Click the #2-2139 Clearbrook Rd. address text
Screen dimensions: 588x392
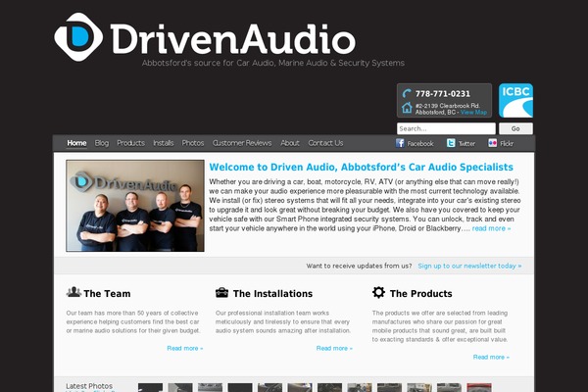point(448,106)
